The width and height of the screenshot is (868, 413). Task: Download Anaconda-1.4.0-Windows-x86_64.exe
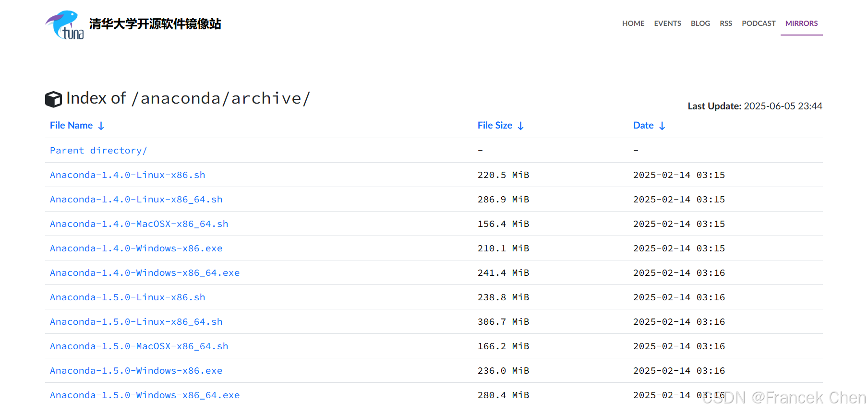[145, 273]
